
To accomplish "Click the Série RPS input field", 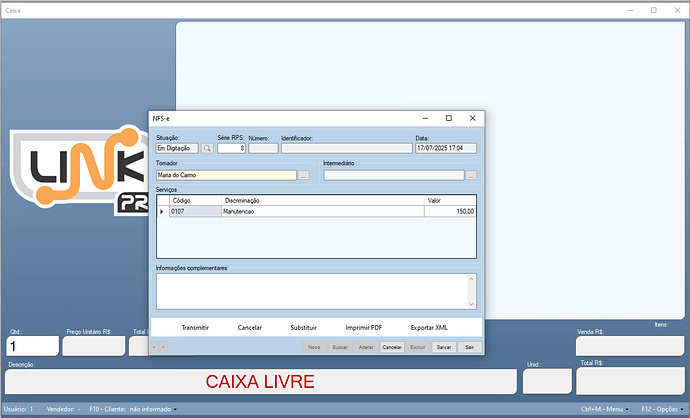I will coord(231,148).
